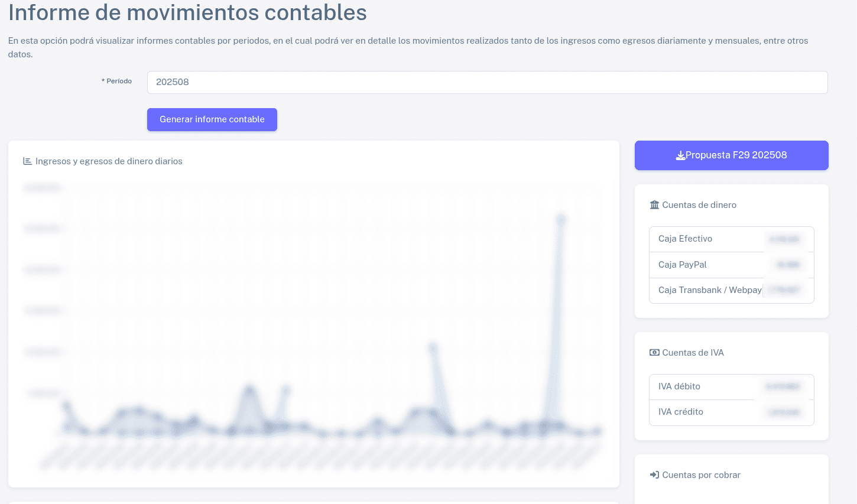Click the banknote icon next to "Cuentas de IVA"
The height and width of the screenshot is (504, 857).
tap(654, 352)
